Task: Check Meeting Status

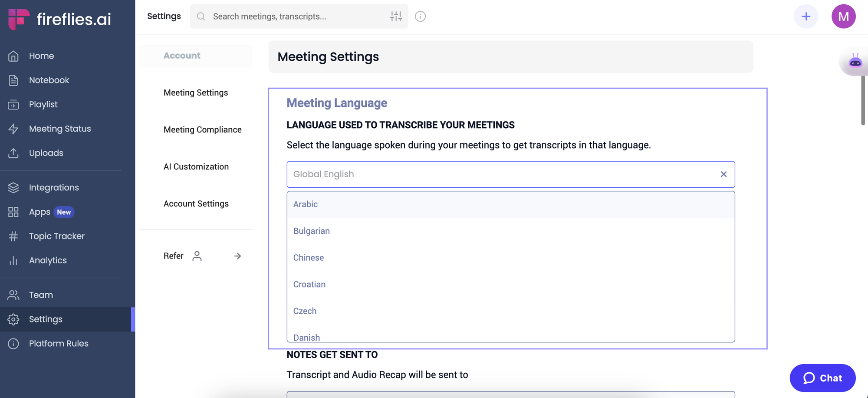Action: tap(59, 129)
